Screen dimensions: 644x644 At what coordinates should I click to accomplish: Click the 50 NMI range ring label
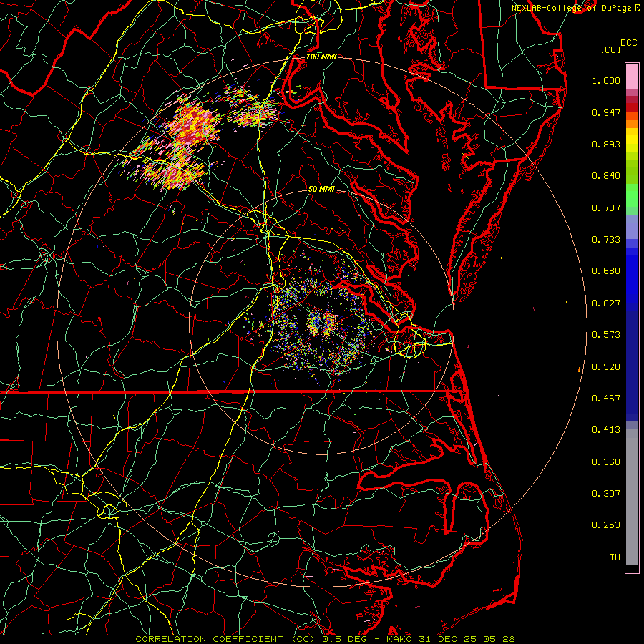tap(321, 189)
